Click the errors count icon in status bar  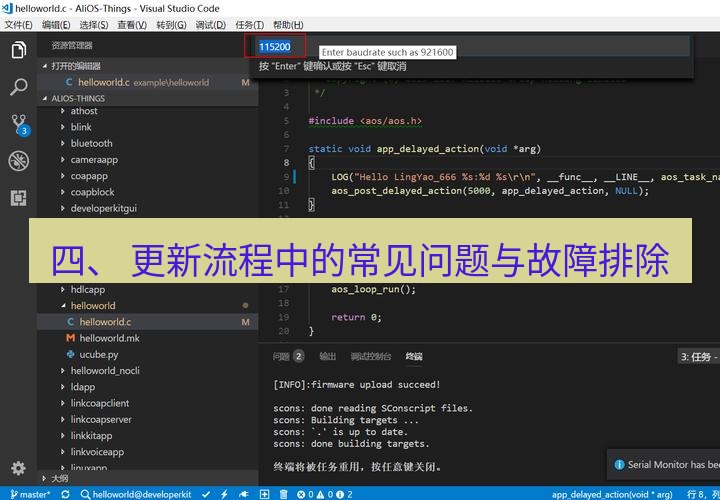[x=305, y=494]
